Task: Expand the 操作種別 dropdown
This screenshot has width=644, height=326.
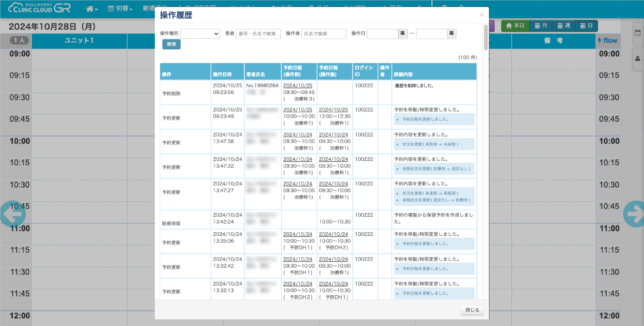Action: pos(200,34)
